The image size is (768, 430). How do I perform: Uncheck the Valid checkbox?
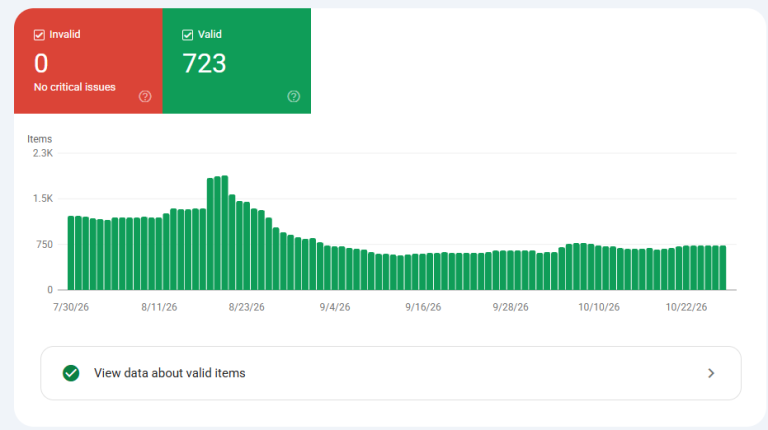tap(188, 35)
